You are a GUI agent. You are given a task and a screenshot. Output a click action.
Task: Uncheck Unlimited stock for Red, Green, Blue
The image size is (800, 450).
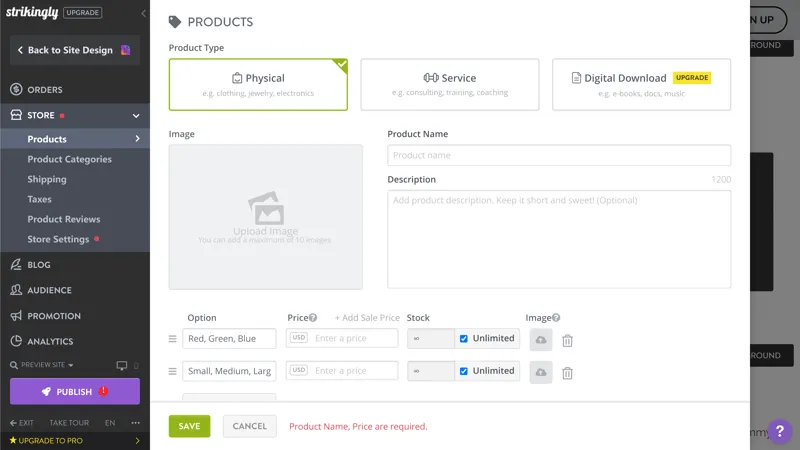pyautogui.click(x=464, y=339)
